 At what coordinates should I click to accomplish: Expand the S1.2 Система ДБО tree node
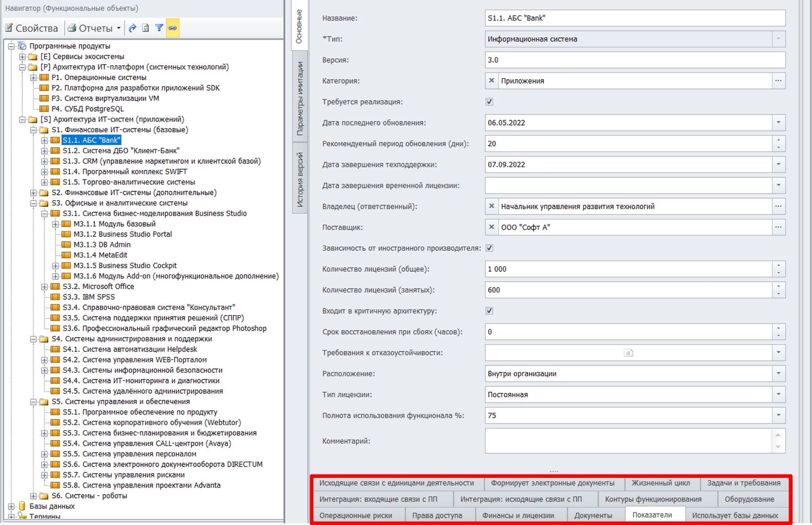[x=44, y=151]
